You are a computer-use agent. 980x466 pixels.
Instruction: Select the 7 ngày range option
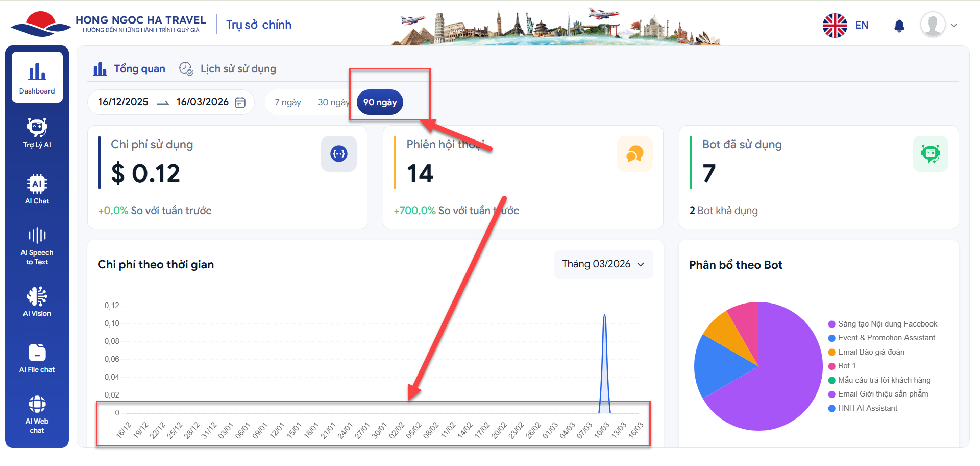288,102
